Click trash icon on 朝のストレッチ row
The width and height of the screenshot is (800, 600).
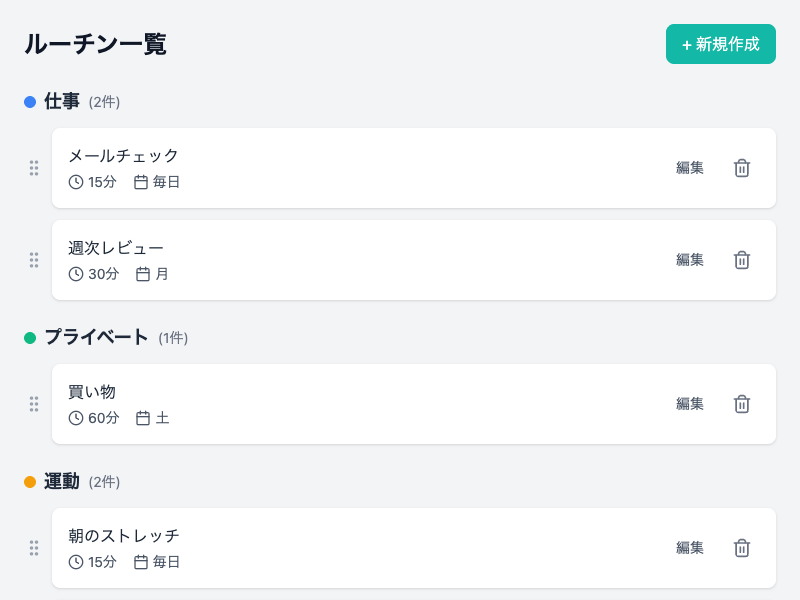pos(742,548)
